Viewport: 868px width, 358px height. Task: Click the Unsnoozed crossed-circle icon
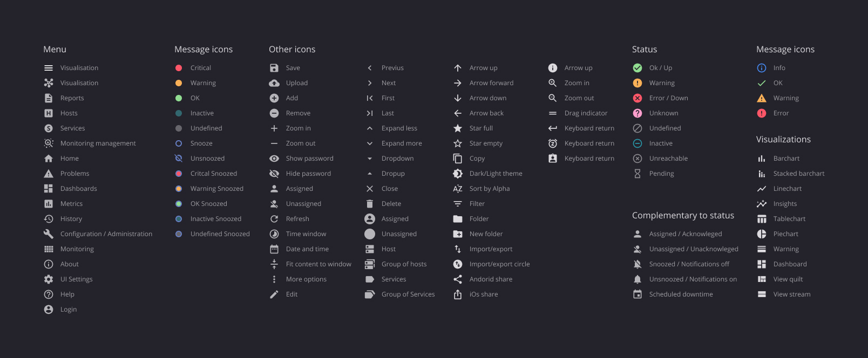coord(179,159)
